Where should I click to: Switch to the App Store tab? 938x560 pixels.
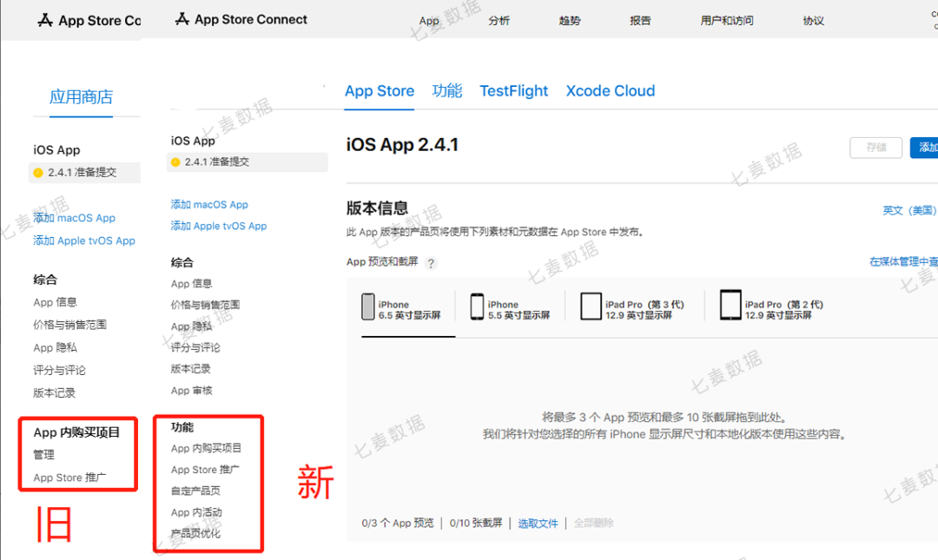[x=380, y=91]
